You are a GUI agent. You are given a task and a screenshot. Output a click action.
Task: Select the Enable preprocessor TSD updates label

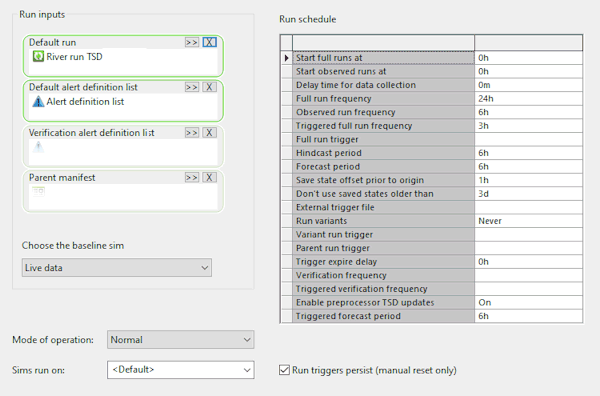[x=383, y=302]
